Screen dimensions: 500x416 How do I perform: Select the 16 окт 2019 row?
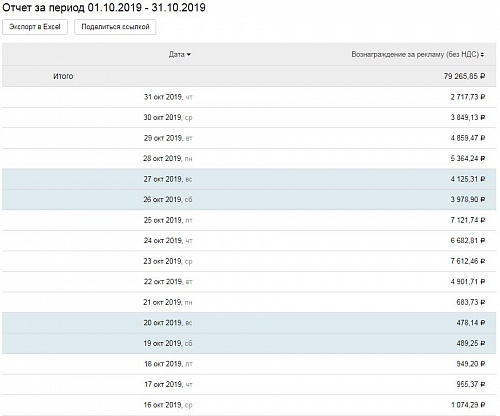click(249, 405)
